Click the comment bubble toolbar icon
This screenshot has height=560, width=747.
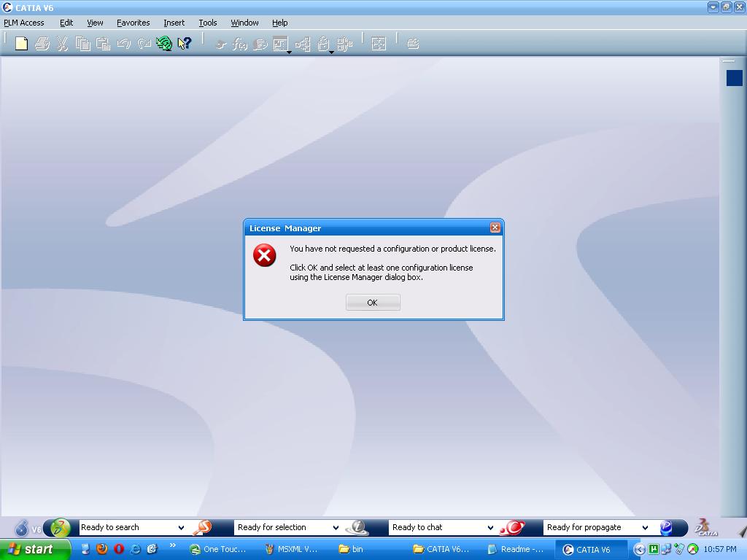click(260, 44)
